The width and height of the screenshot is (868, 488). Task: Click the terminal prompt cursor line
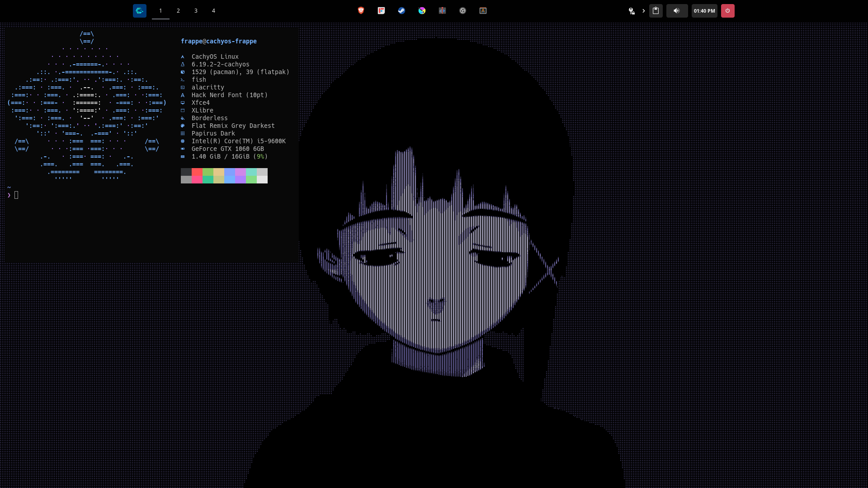16,195
